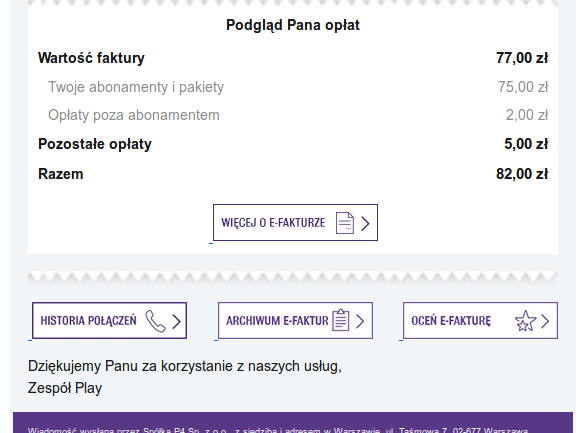
Task: Click the Opłaty poza abonamentem row
Action: (293, 115)
